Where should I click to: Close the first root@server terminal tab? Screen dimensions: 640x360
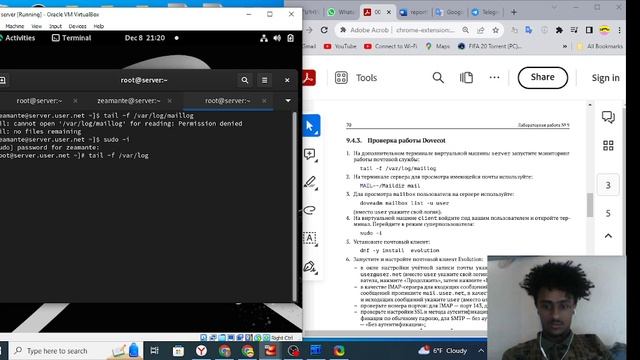coord(75,100)
